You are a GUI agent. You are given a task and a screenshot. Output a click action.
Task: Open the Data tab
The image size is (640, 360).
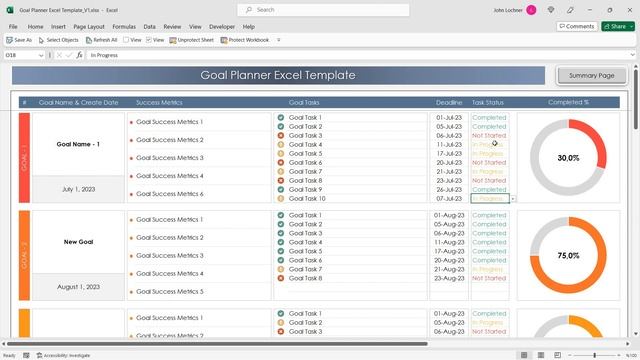tap(149, 27)
